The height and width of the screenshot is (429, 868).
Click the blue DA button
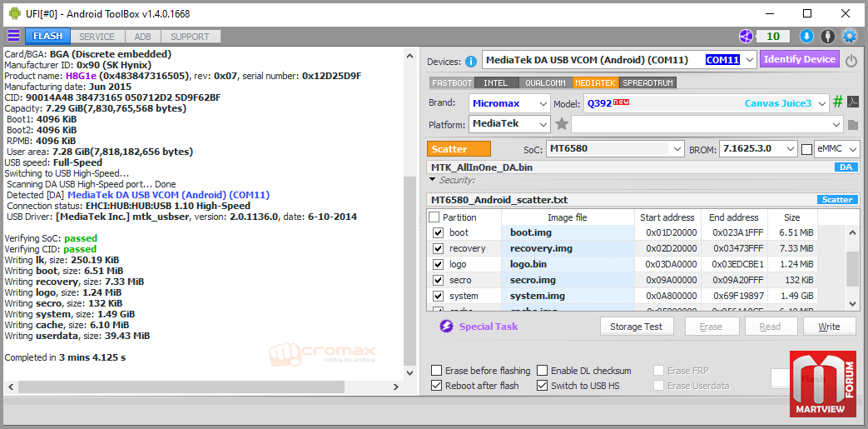coord(846,167)
